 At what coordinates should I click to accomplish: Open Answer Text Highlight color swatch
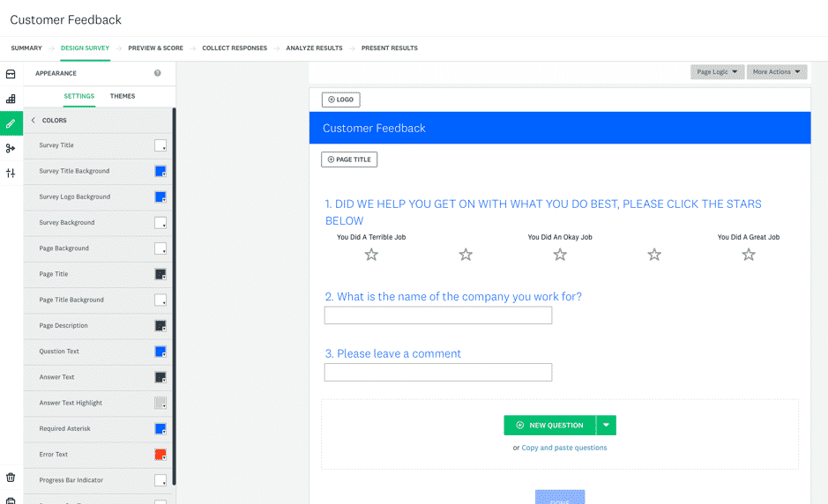click(160, 404)
